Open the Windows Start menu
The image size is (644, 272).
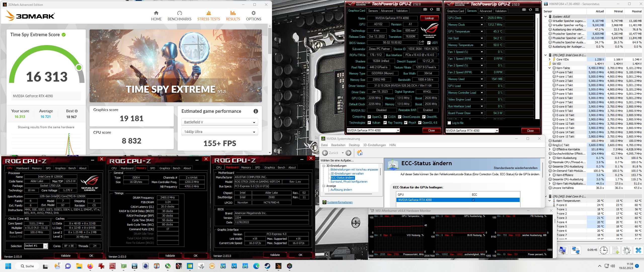pos(8,266)
